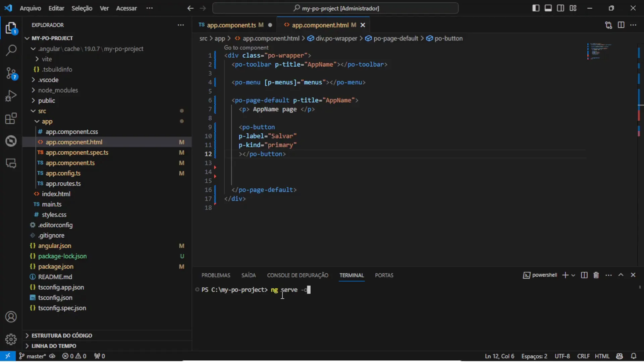Screen dimensions: 644x362
Task: Open Run and Debug view icon
Action: pyautogui.click(x=11, y=96)
